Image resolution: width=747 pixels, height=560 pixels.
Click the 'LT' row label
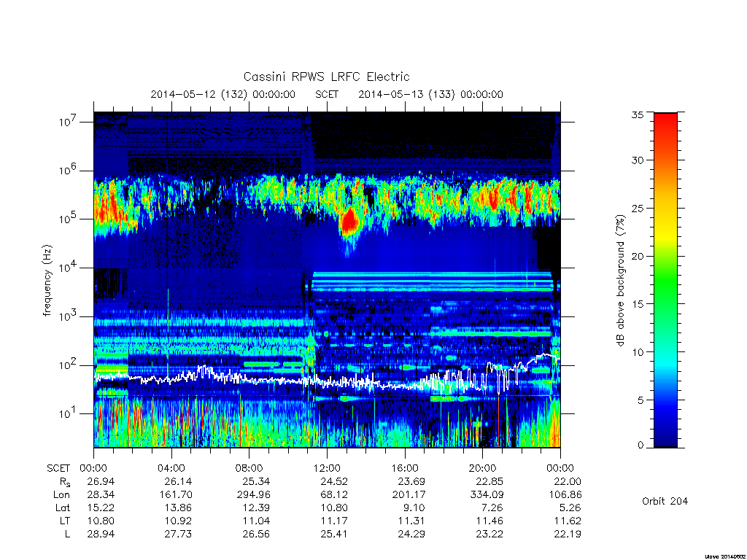pyautogui.click(x=65, y=521)
